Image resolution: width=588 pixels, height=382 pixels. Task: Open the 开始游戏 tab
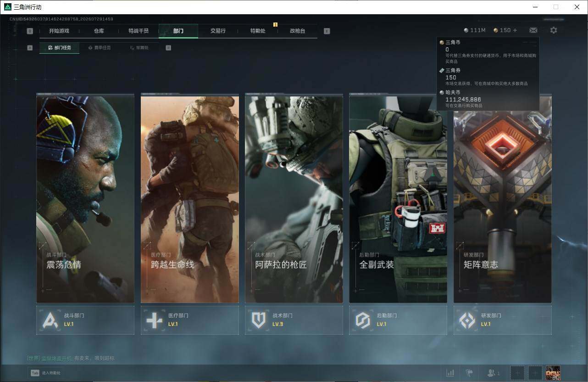[59, 31]
